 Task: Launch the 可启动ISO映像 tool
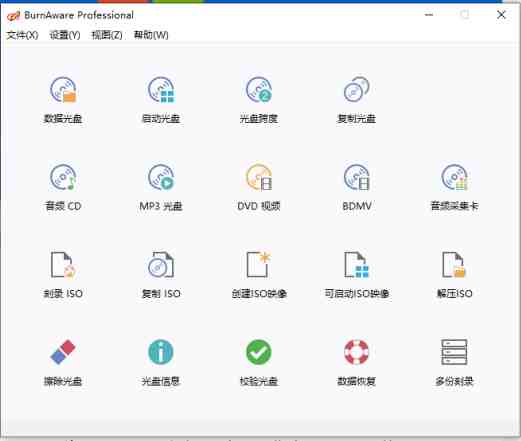pyautogui.click(x=357, y=275)
